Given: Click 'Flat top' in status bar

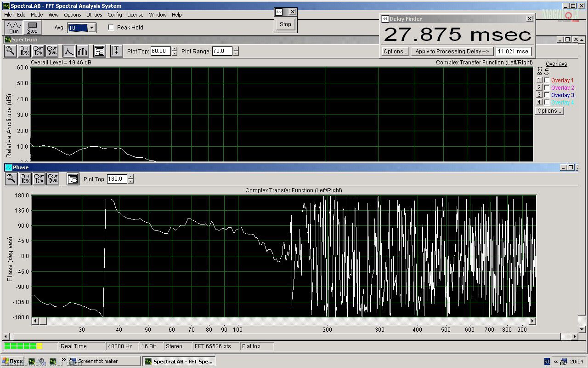Looking at the screenshot, I should click(x=251, y=346).
